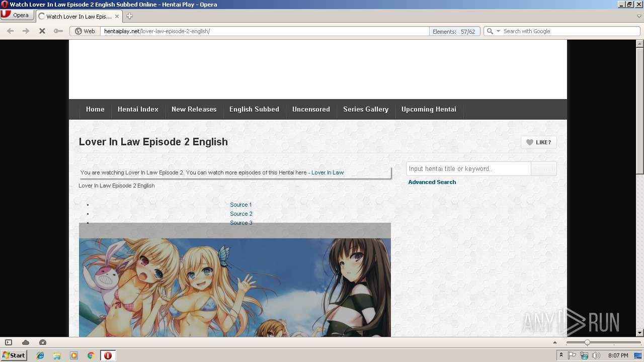Click the Show Desktop tray icon
Viewport: 644px width, 362px height.
point(638,355)
